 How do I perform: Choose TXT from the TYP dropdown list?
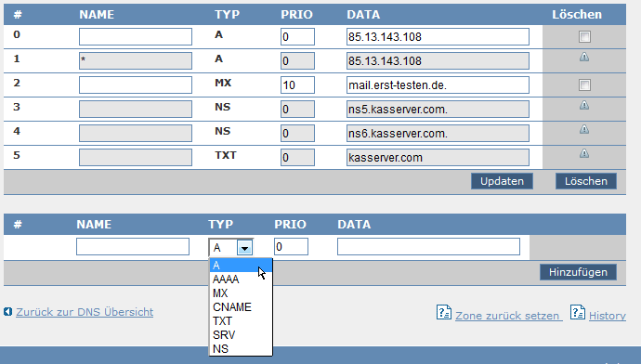click(241, 321)
